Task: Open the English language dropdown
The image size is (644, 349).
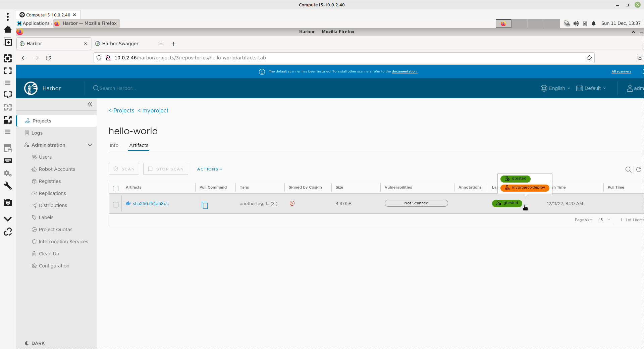Action: (x=555, y=88)
